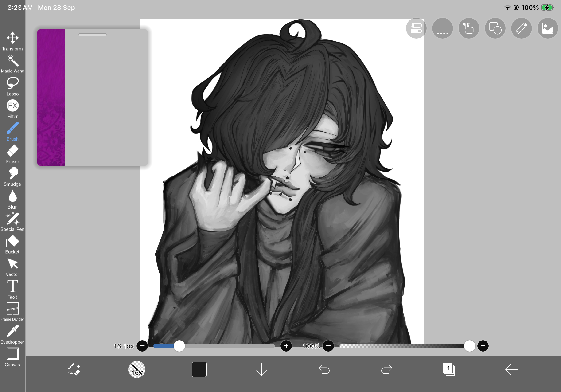
Task: Open the layers panel showing 4 layers
Action: pyautogui.click(x=449, y=369)
